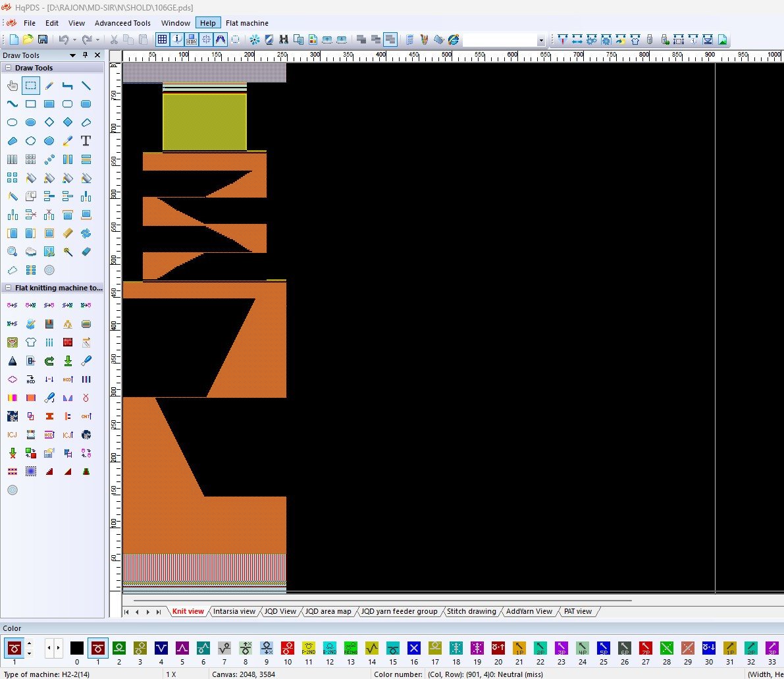
Task: Click the Save icon in toolbar
Action: tap(42, 40)
